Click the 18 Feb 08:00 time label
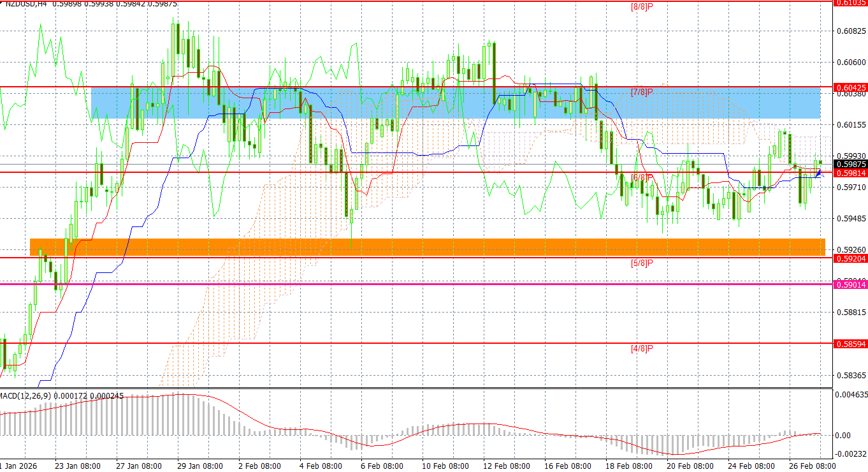Viewport: 868px width, 472px height. pyautogui.click(x=628, y=466)
